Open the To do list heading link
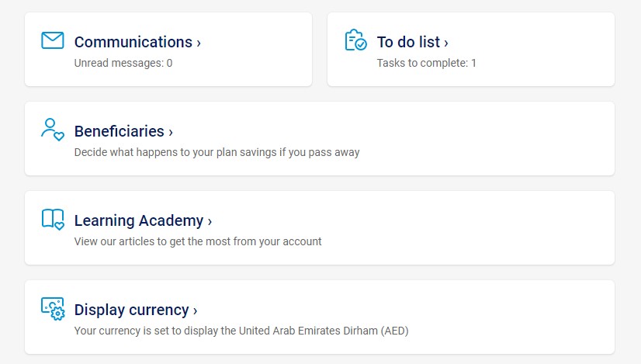The image size is (641, 364). pyautogui.click(x=408, y=42)
